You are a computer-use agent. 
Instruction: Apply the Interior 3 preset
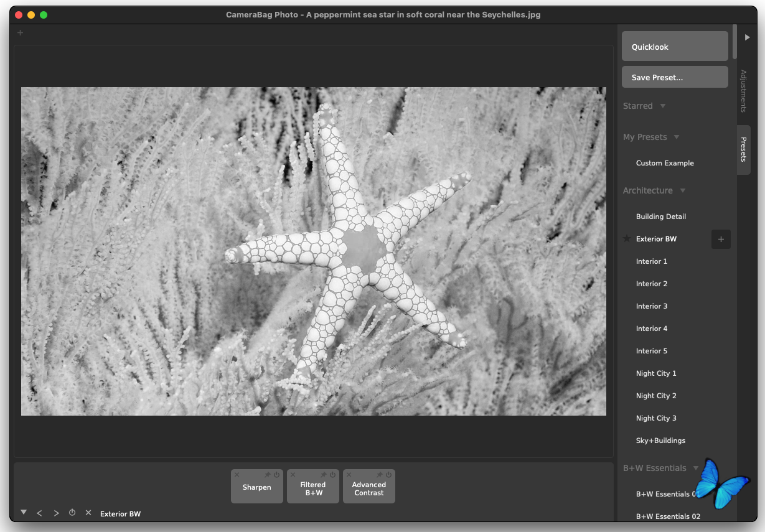652,306
